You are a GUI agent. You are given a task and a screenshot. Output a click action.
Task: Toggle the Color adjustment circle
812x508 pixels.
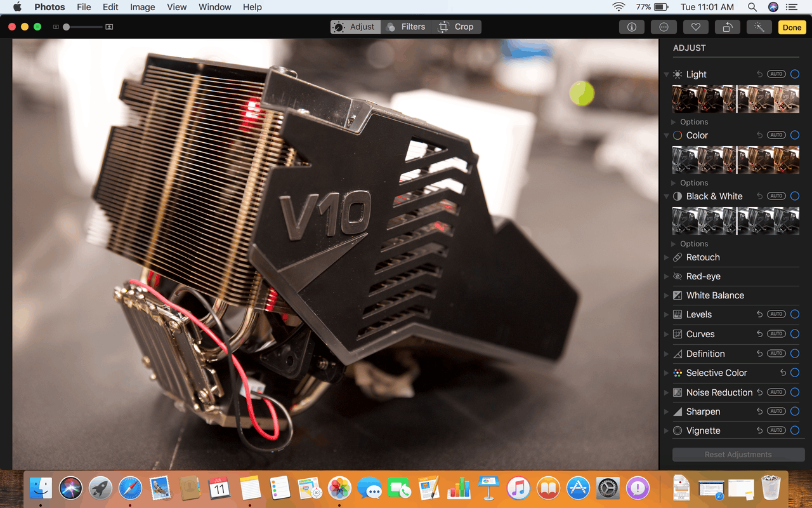[x=795, y=135]
